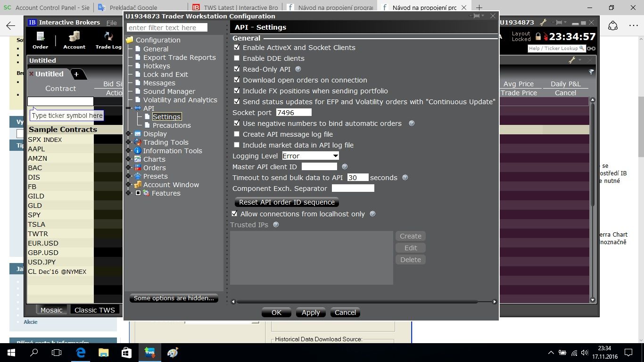
Task: Click help icon beside bind automatic orders
Action: [x=412, y=123]
